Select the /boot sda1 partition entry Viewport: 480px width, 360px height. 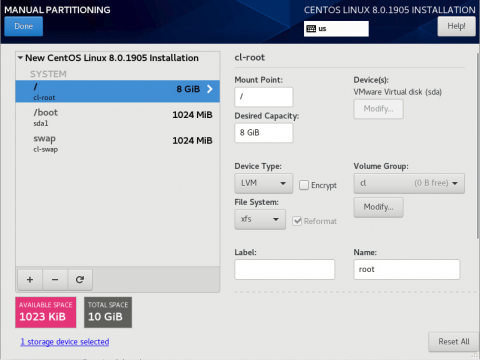point(117,117)
